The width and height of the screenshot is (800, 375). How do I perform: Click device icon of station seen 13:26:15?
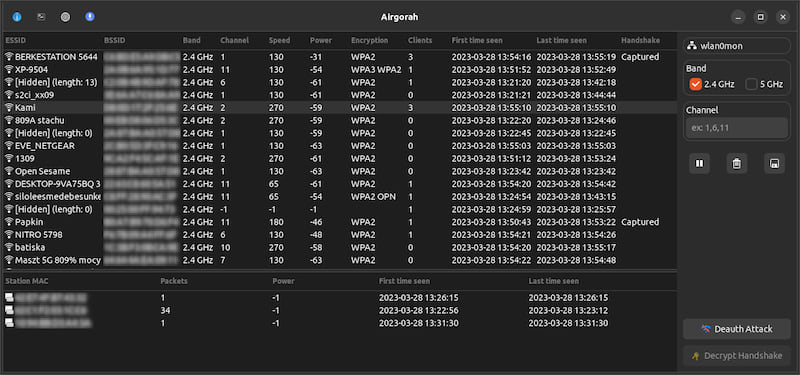[x=9, y=297]
